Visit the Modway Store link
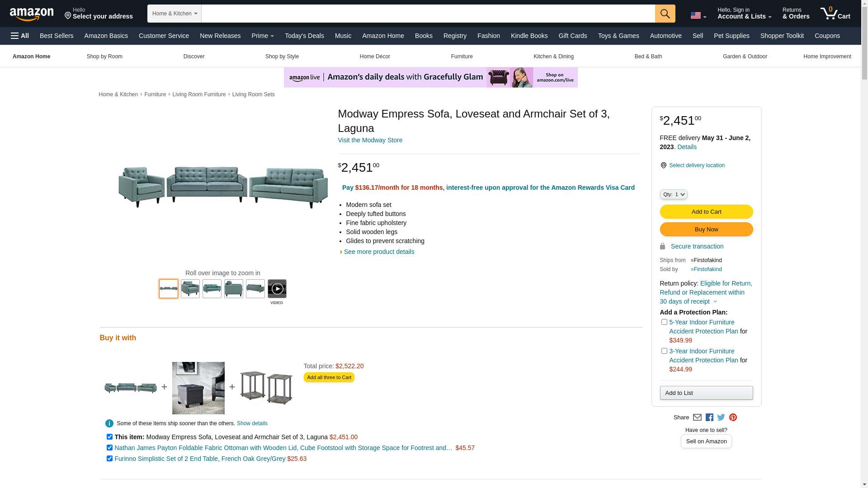This screenshot has width=868, height=488. 370,140
